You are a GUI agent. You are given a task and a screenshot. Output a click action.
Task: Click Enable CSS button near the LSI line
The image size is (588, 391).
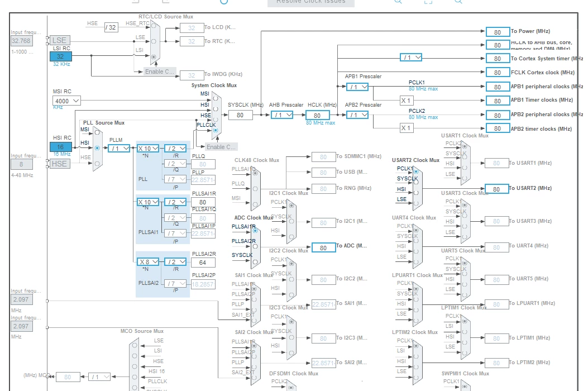point(159,71)
